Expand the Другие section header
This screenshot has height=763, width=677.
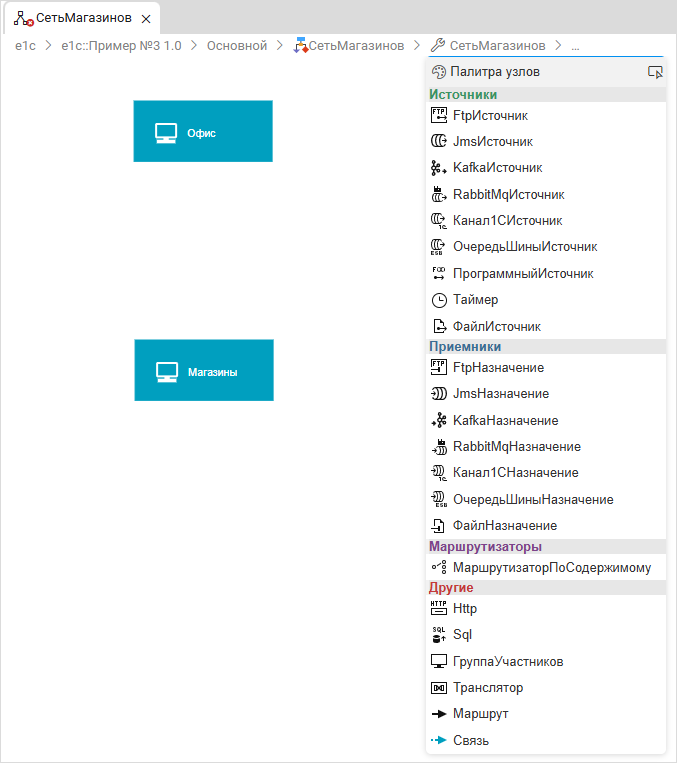click(x=451, y=588)
